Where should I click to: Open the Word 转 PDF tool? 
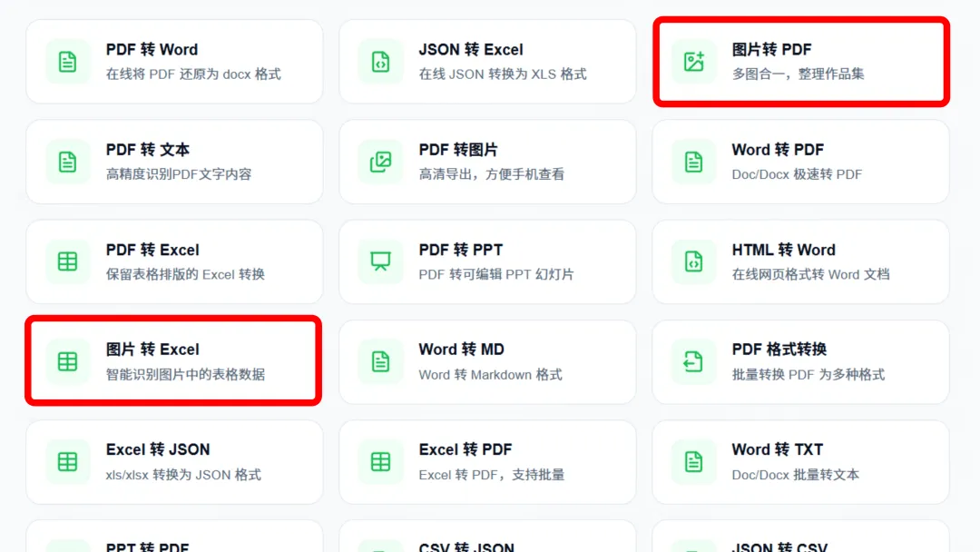(800, 162)
